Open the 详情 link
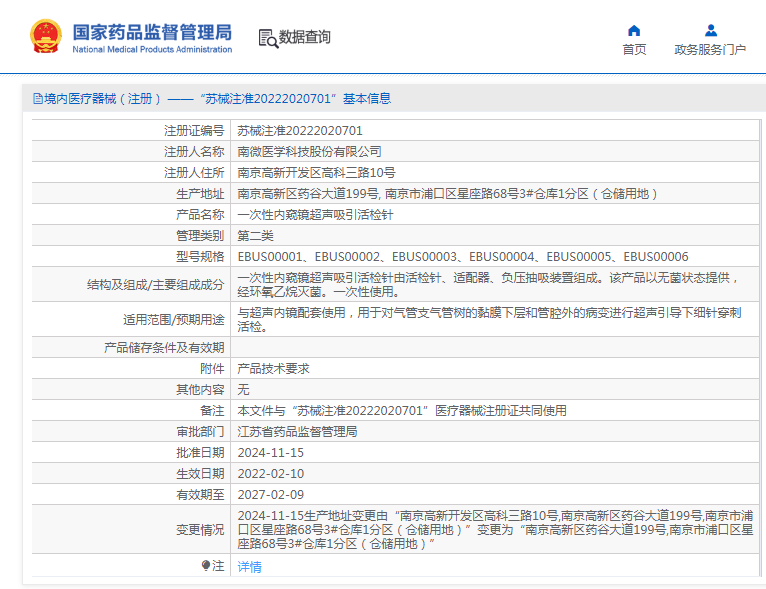The image size is (766, 589). pos(249,566)
